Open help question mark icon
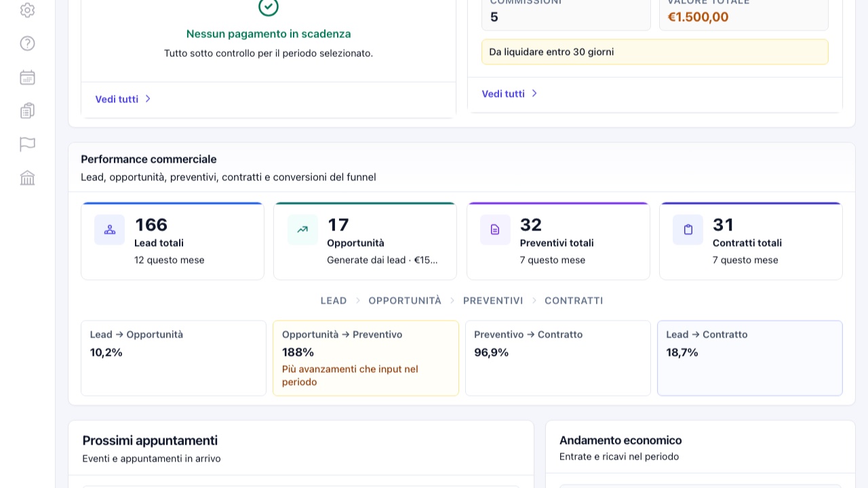This screenshot has height=488, width=868. [27, 43]
